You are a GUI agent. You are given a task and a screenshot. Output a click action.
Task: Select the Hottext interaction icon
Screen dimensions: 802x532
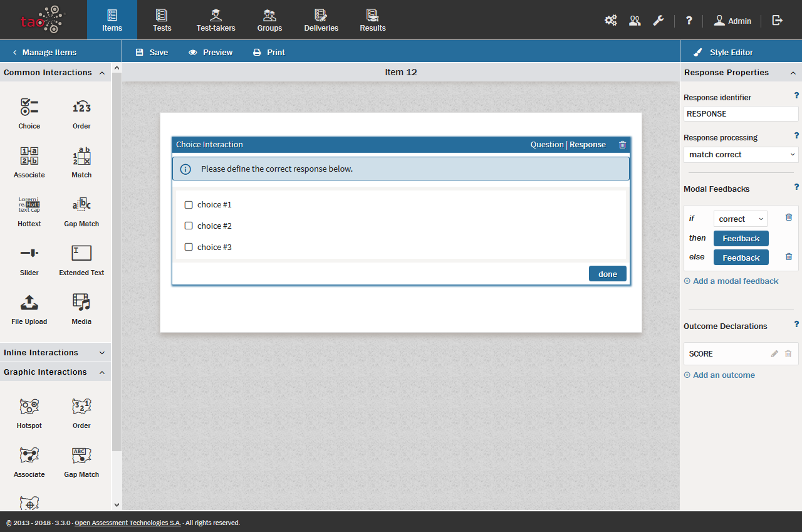point(29,205)
